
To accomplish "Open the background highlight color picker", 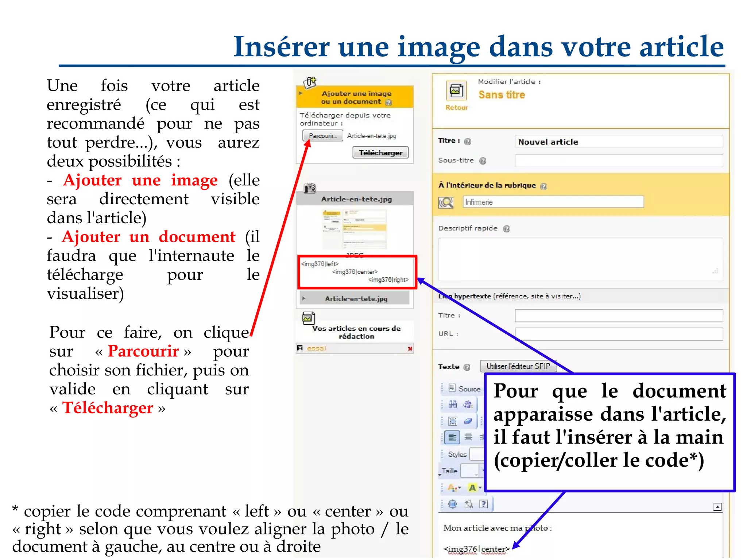I will click(475, 487).
